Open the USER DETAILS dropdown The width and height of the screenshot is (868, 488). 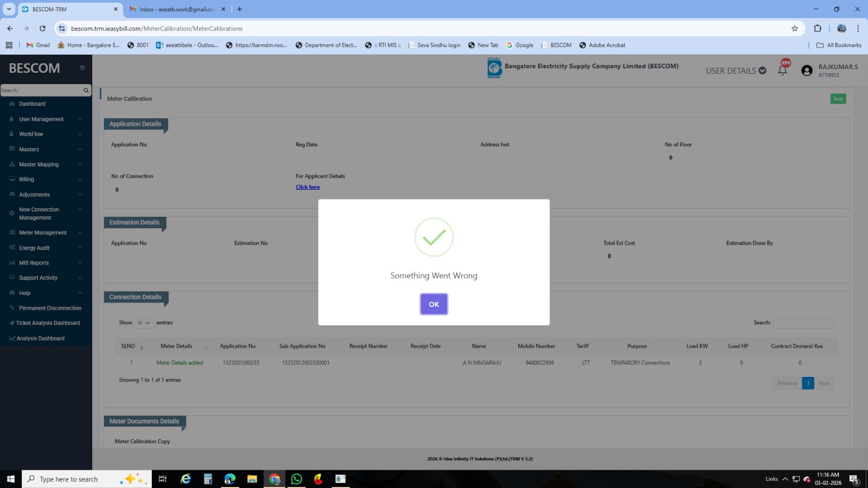point(736,70)
